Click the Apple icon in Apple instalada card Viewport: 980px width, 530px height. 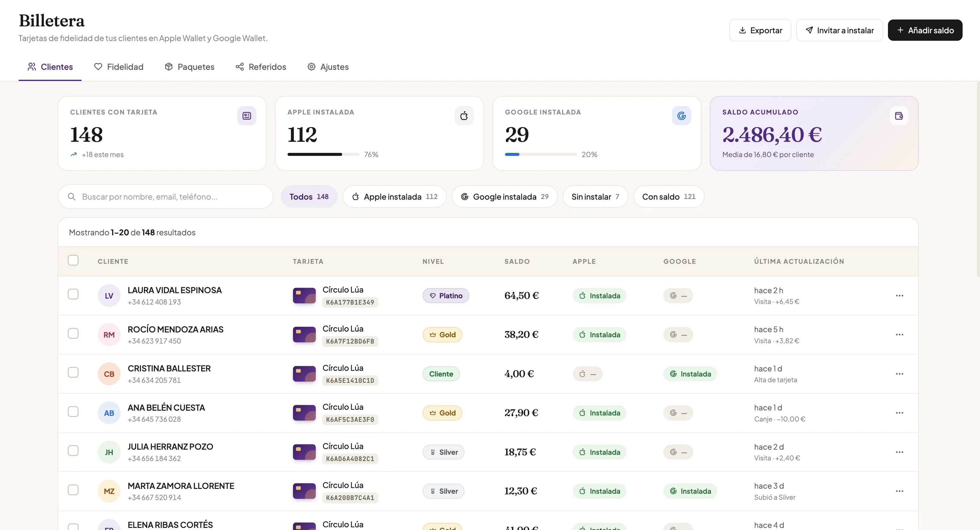(x=464, y=116)
